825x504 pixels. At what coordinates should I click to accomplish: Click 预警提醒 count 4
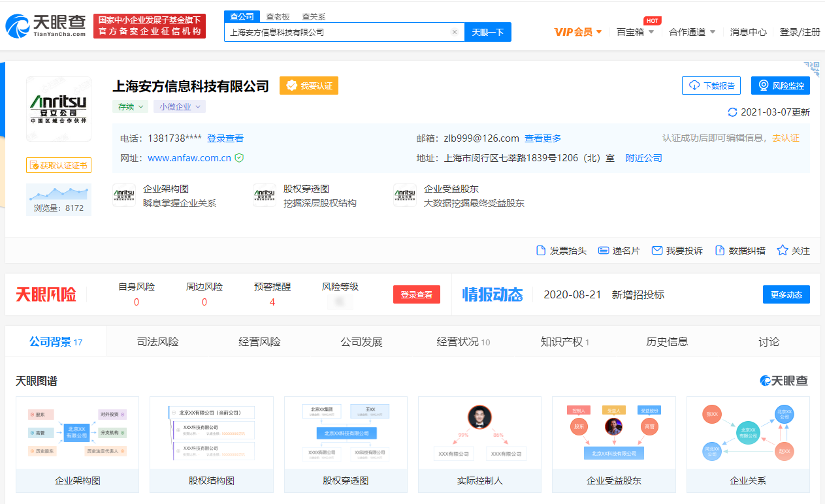272,302
